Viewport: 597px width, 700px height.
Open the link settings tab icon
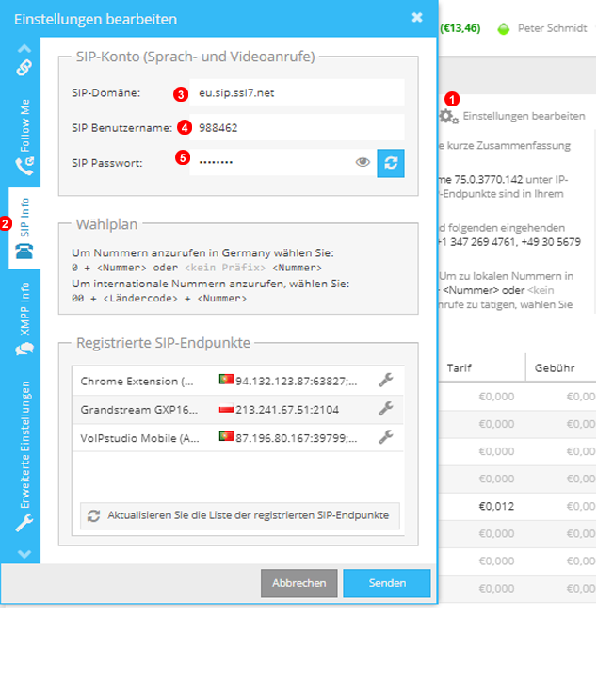point(24,68)
